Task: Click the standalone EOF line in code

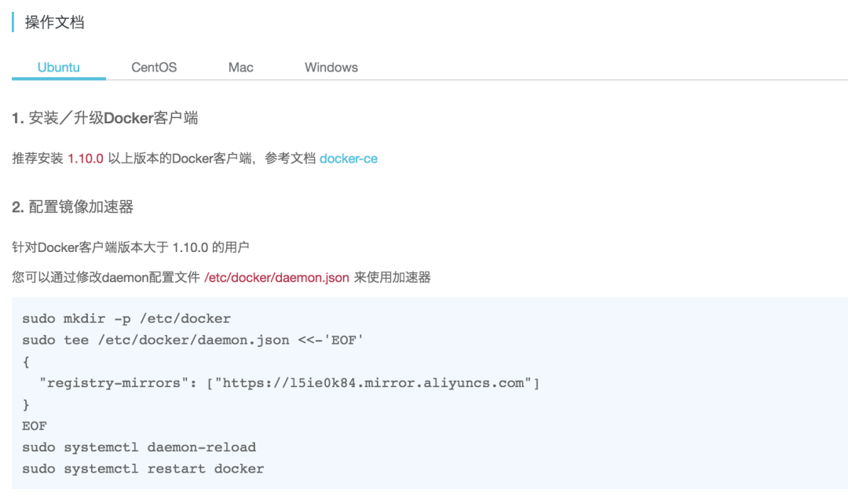Action: 35,426
